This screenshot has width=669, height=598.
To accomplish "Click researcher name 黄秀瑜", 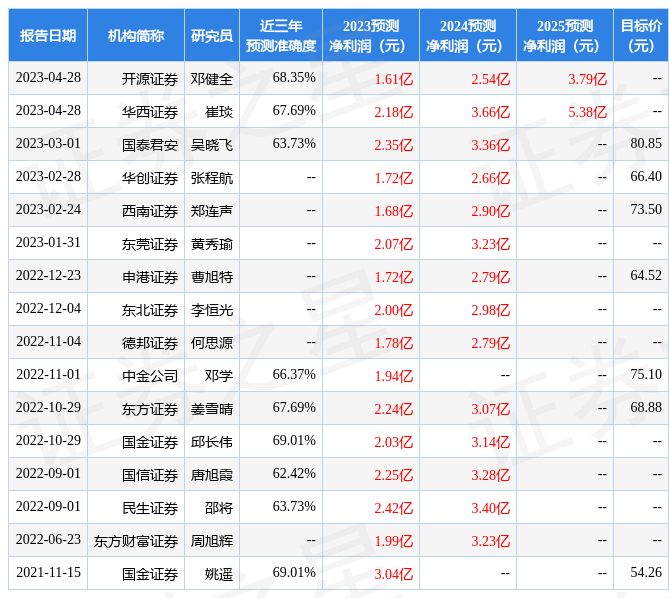I will (212, 244).
